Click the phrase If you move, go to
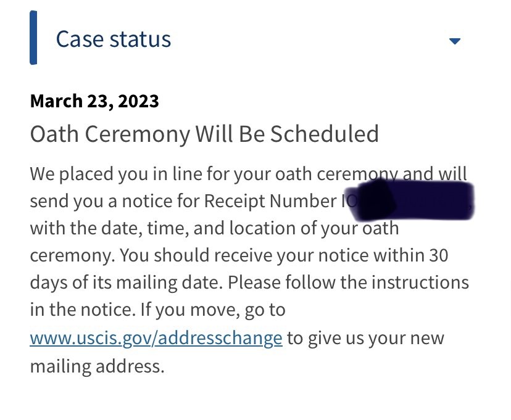 coord(213,310)
